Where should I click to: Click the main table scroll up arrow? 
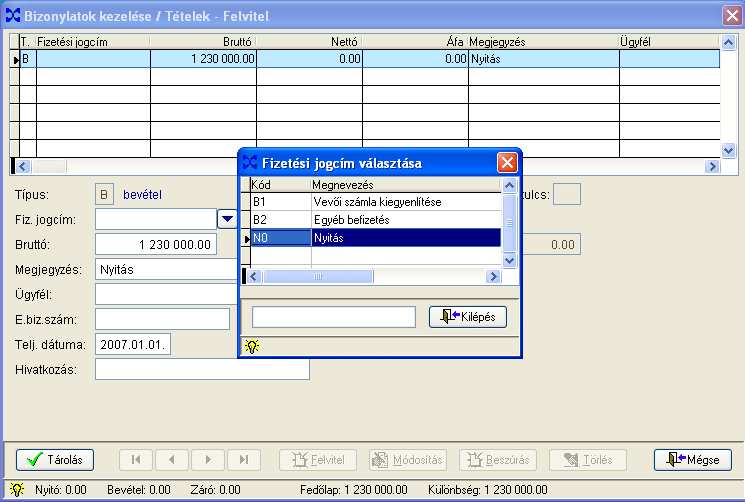(x=728, y=42)
